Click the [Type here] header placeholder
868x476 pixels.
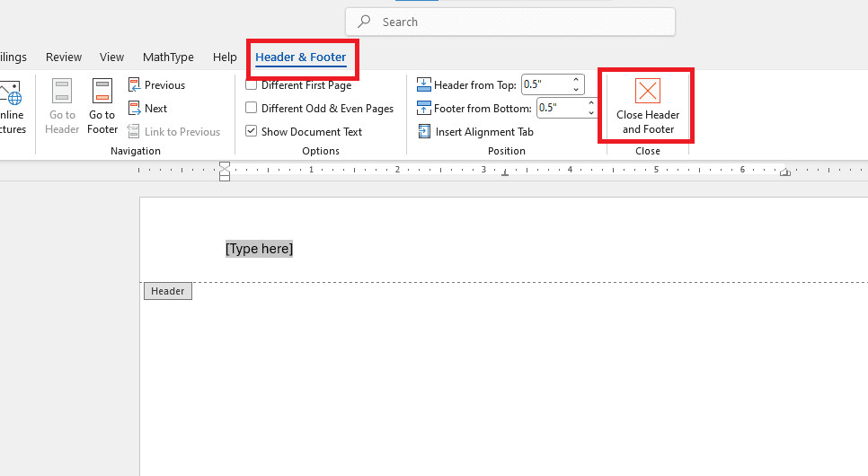coord(259,249)
